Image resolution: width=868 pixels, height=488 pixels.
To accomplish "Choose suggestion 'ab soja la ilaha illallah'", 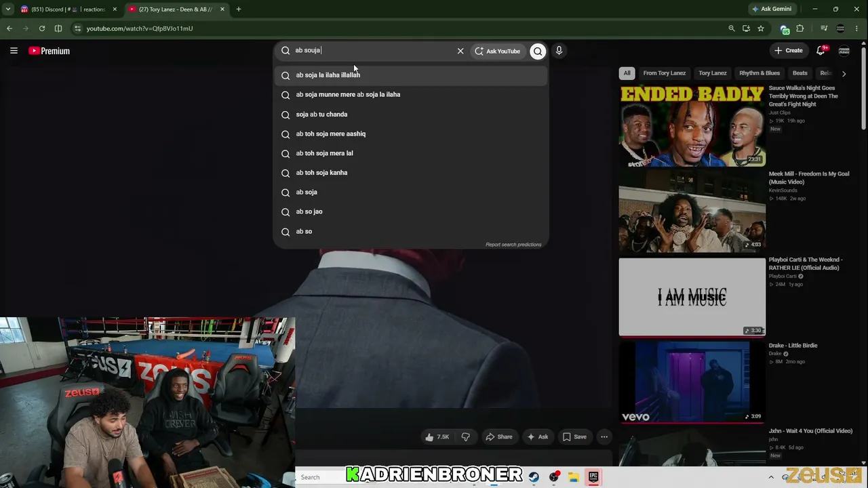I will (x=410, y=75).
